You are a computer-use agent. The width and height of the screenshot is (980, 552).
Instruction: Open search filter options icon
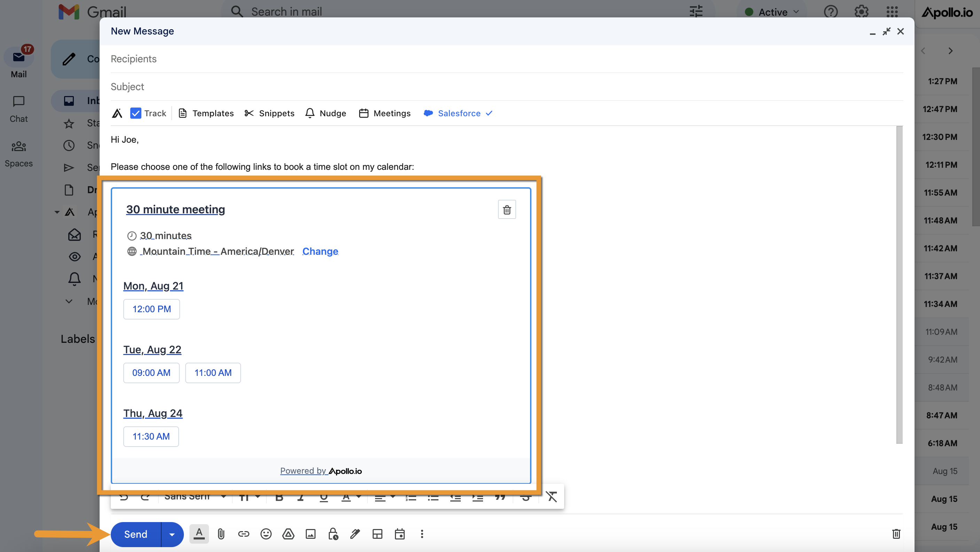tap(696, 12)
